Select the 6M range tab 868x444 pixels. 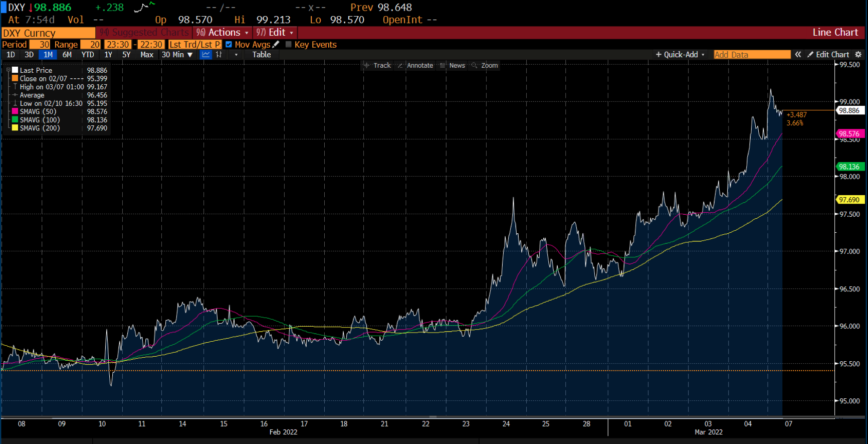[67, 55]
